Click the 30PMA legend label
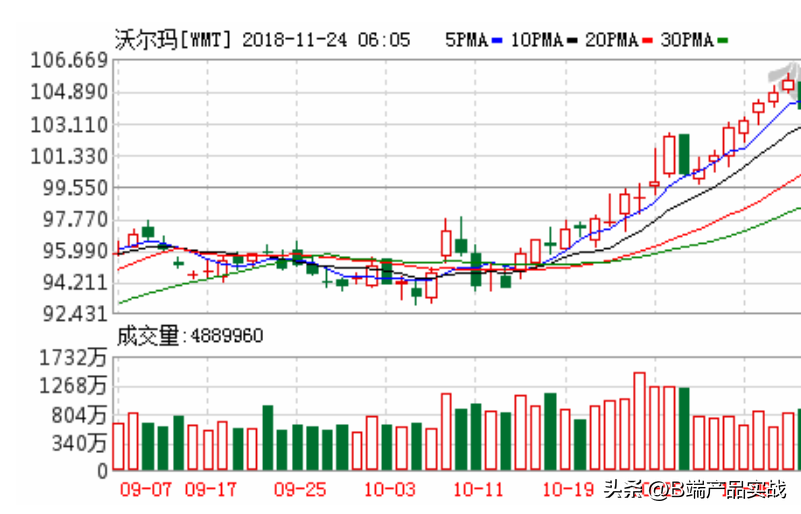The height and width of the screenshot is (514, 801). 687,40
